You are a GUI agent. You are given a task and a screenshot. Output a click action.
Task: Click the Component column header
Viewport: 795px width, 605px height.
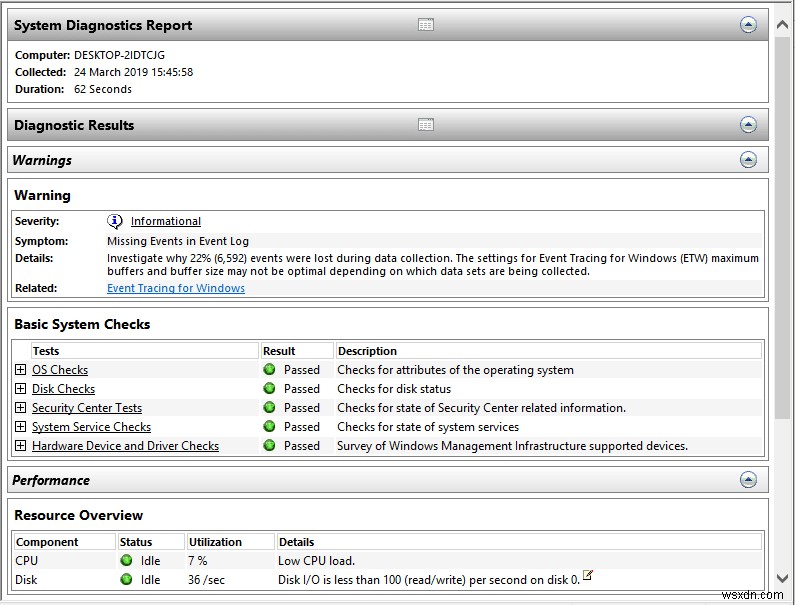tap(65, 542)
